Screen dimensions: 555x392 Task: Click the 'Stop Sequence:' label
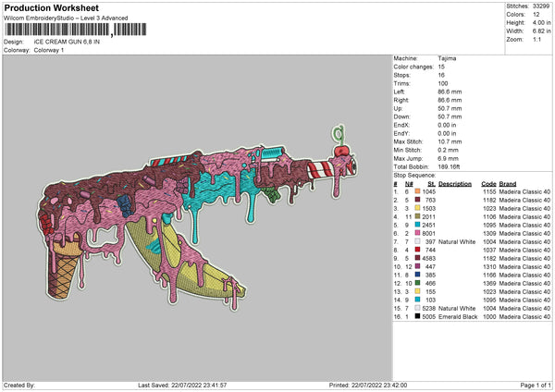pos(414,175)
